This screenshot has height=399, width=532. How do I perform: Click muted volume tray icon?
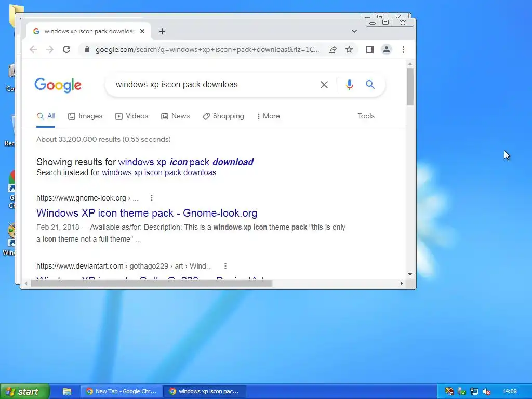pyautogui.click(x=486, y=392)
